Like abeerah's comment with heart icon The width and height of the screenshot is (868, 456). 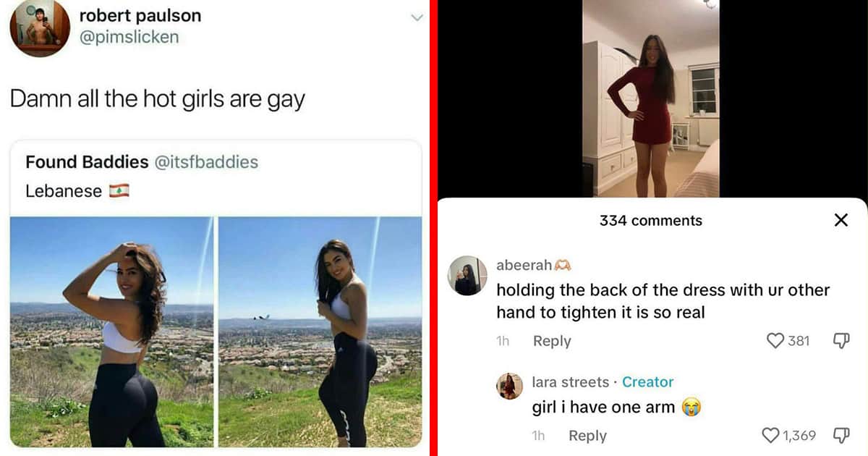(775, 340)
